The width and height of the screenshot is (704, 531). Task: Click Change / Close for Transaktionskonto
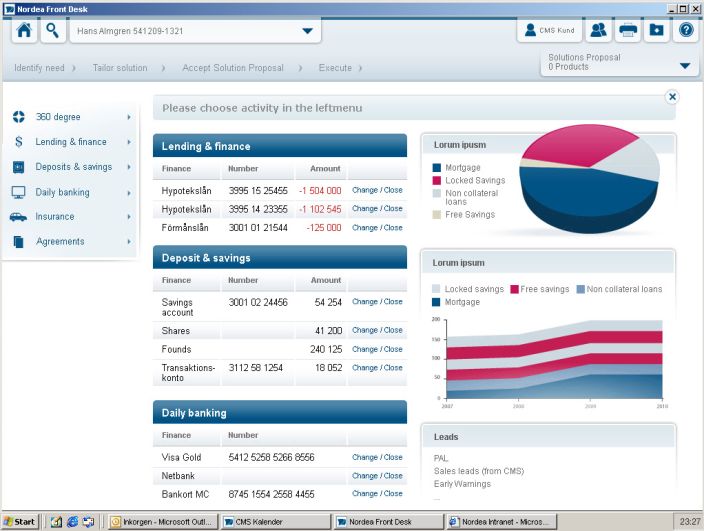[377, 368]
